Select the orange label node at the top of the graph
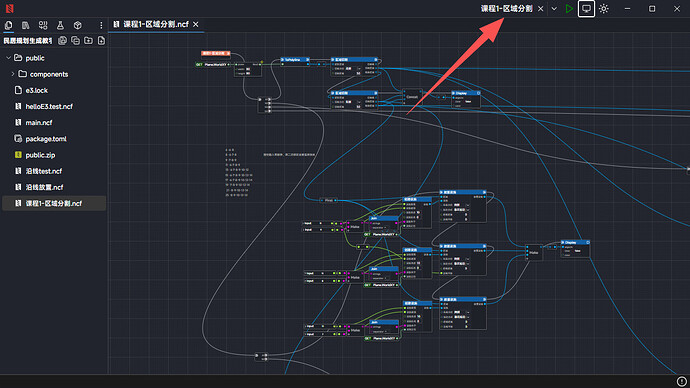The height and width of the screenshot is (388, 690). click(x=216, y=53)
